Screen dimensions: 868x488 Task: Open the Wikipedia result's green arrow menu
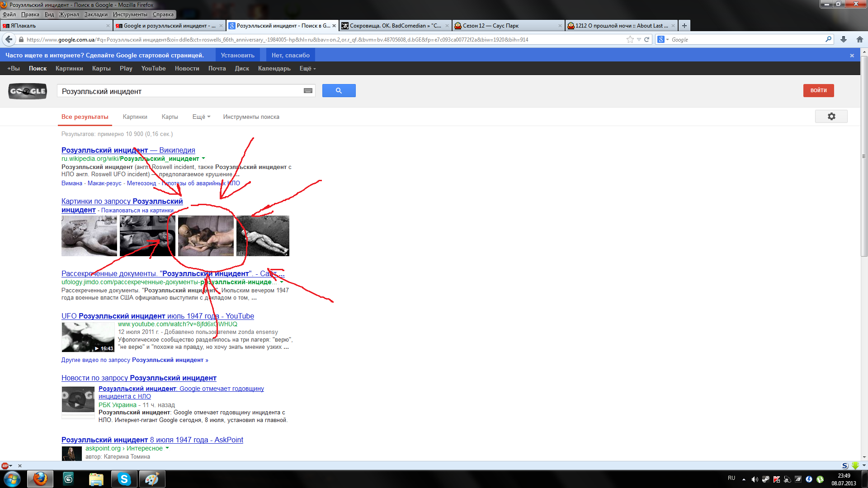click(x=203, y=159)
